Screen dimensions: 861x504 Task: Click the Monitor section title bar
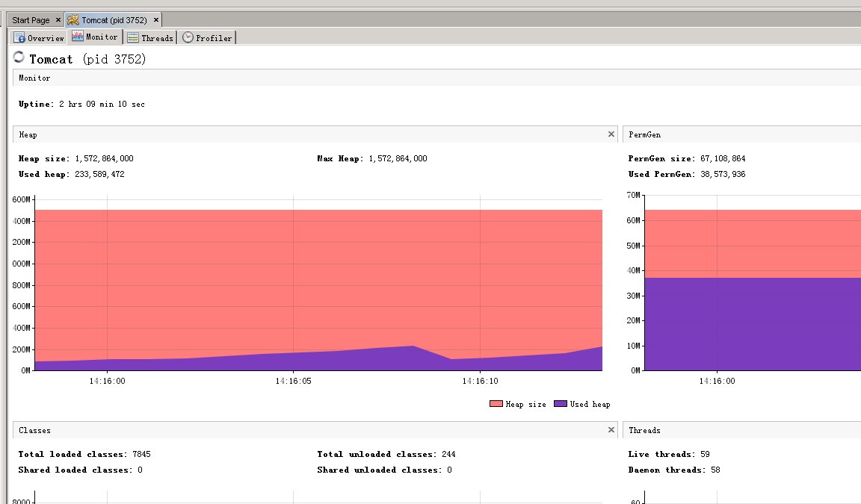[436, 78]
